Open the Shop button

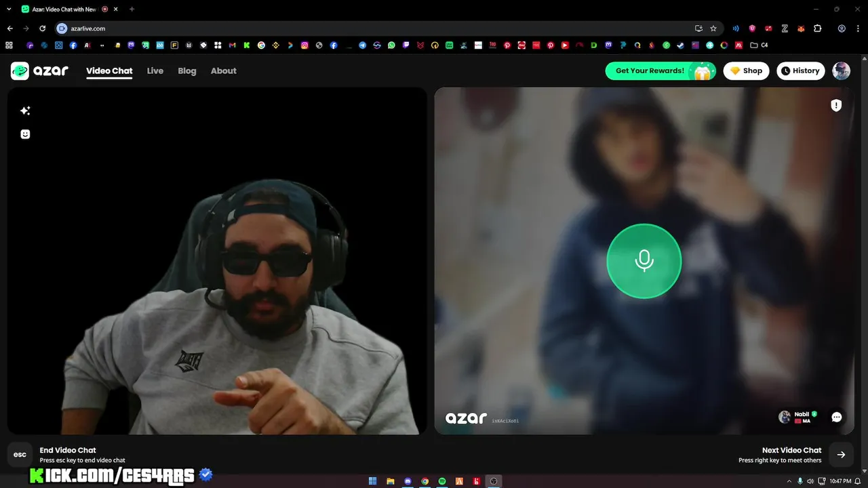pyautogui.click(x=746, y=70)
